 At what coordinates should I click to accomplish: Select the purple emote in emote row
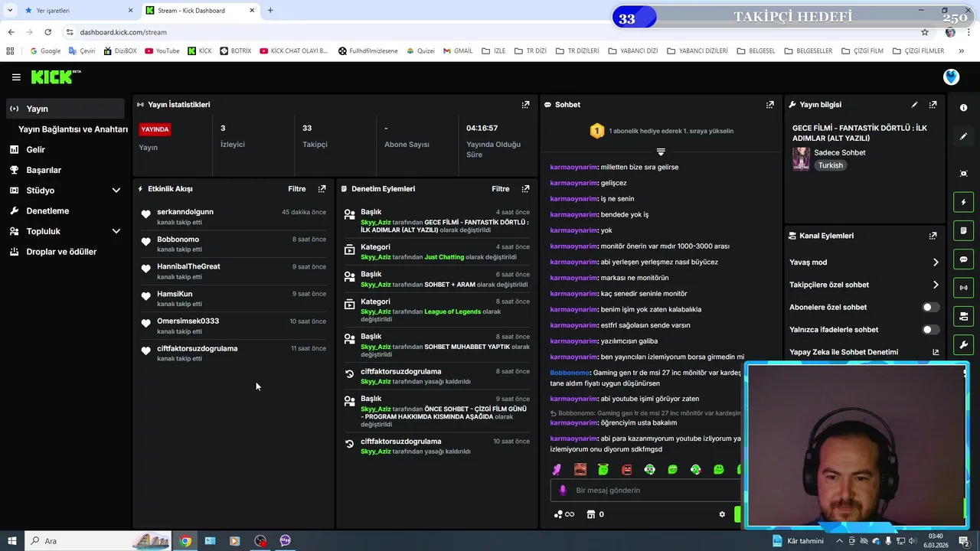pos(557,469)
